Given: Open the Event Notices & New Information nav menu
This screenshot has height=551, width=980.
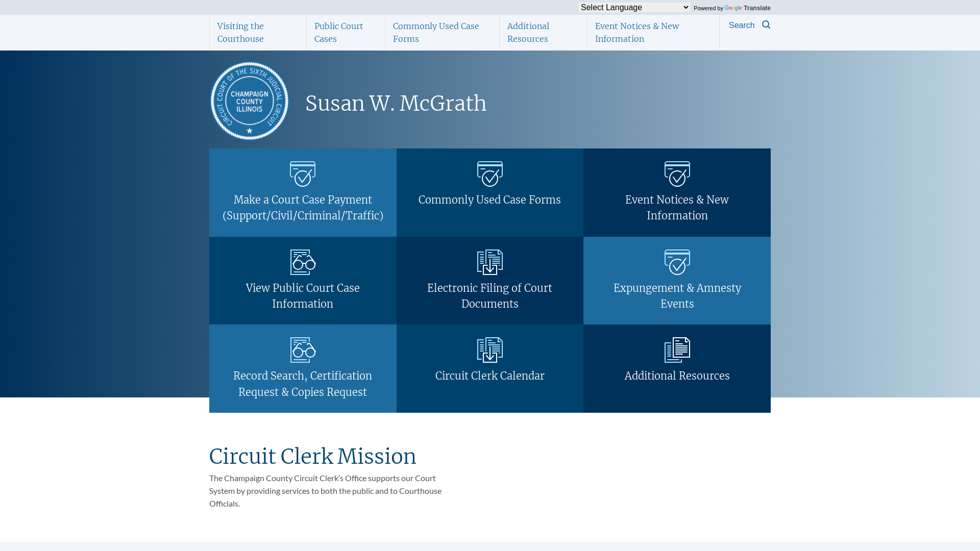Looking at the screenshot, I should pos(653,33).
